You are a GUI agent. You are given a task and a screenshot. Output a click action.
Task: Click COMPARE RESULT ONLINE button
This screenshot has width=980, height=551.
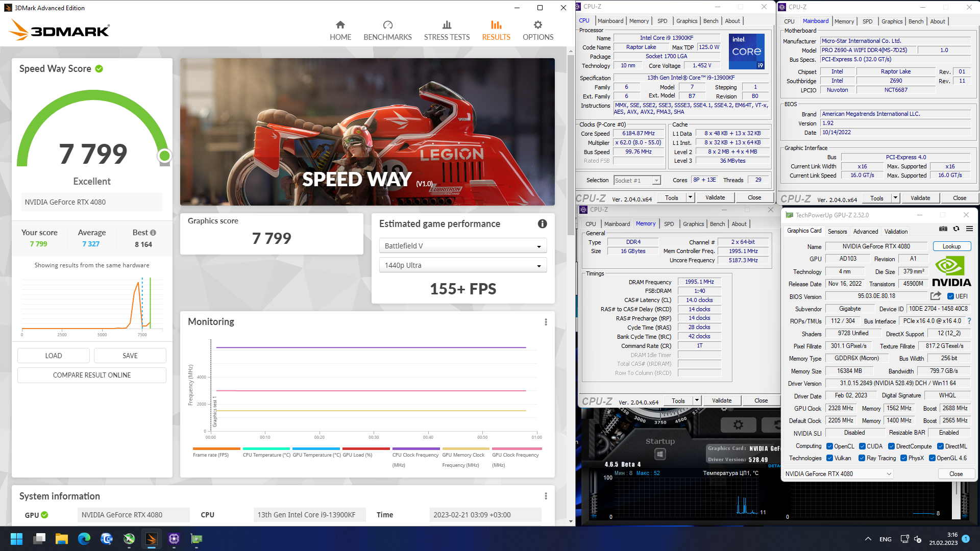click(92, 375)
